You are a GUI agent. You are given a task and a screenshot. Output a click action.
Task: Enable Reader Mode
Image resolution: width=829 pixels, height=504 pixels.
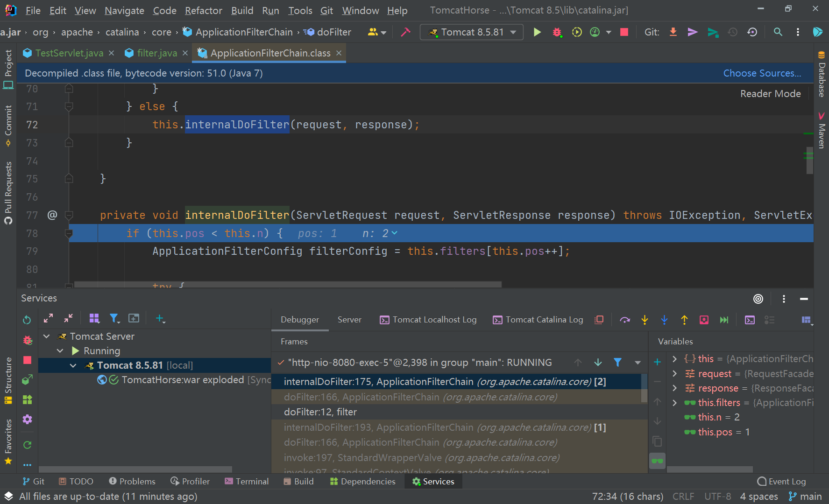[770, 93]
